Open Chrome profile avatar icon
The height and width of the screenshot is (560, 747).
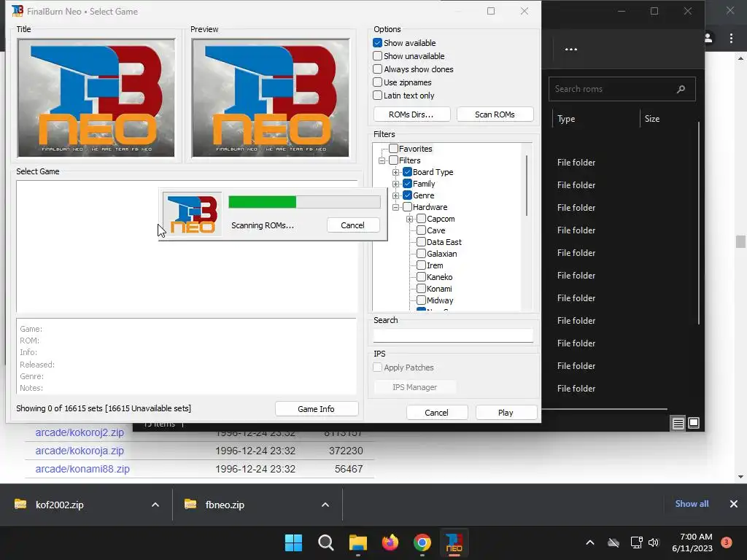tap(708, 38)
